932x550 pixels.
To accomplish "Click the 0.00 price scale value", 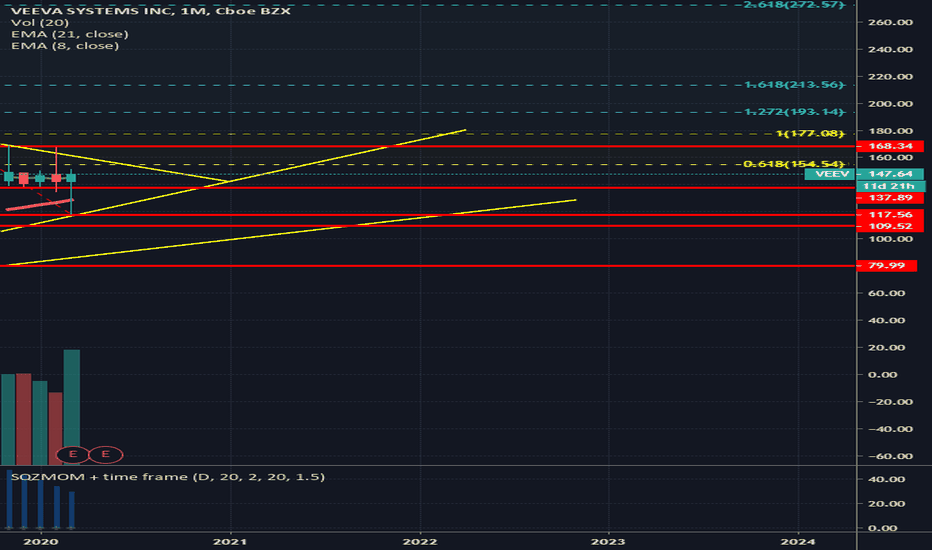I will 883,375.
